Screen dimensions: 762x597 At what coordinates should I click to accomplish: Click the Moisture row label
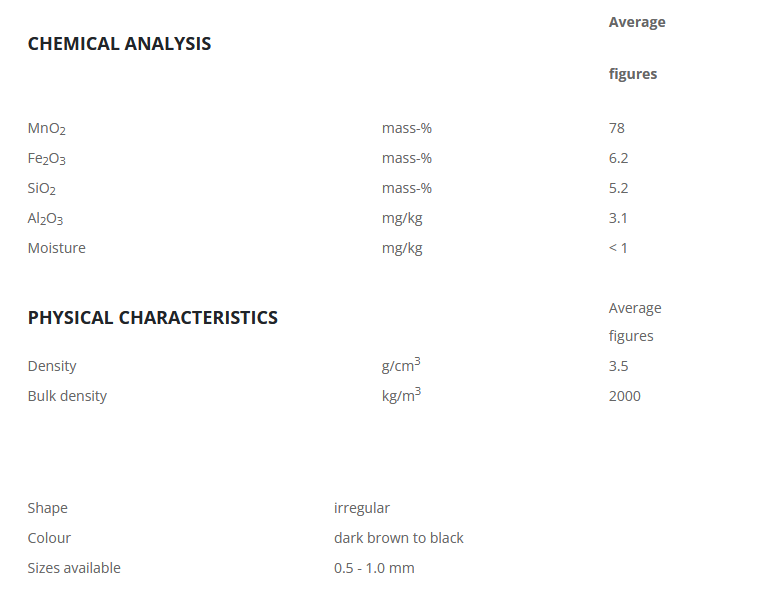point(56,248)
